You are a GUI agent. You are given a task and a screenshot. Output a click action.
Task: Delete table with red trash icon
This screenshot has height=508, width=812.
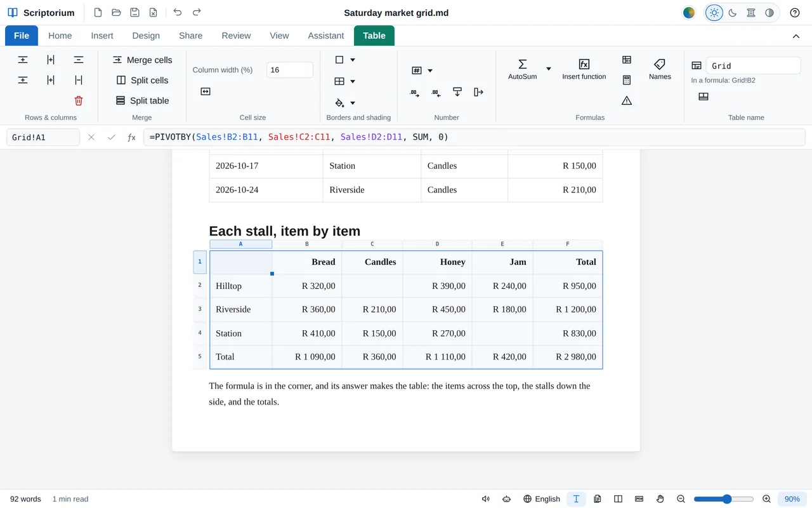click(79, 100)
